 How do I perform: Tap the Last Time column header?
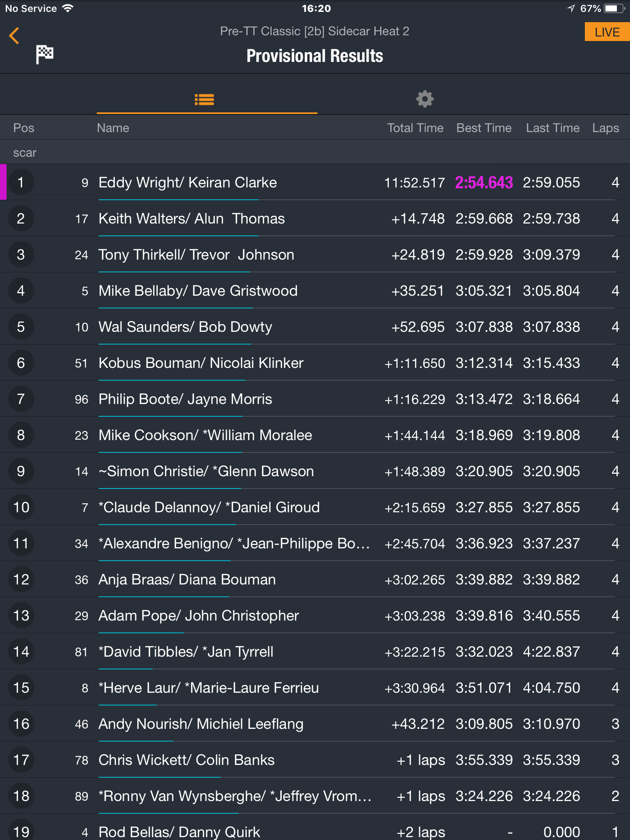click(x=552, y=128)
